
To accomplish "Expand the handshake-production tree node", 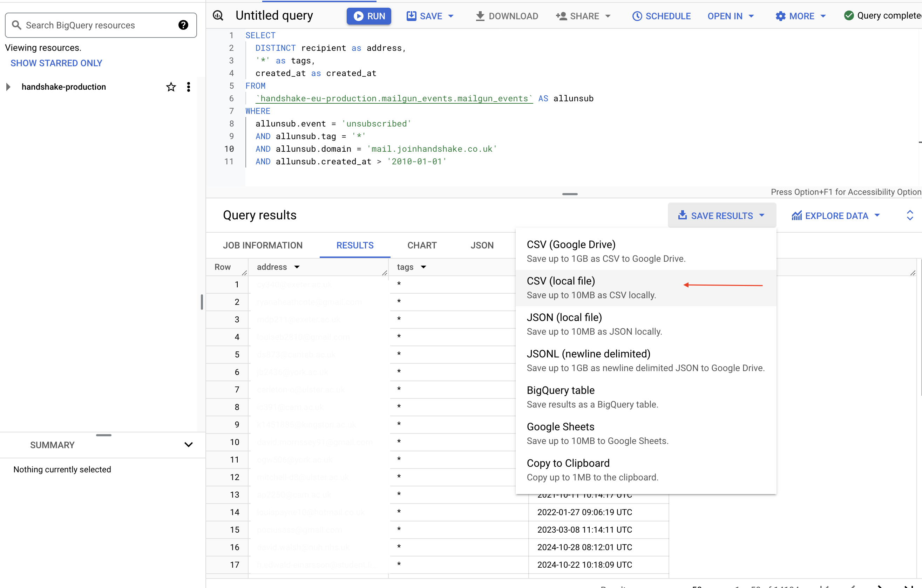I will point(8,87).
